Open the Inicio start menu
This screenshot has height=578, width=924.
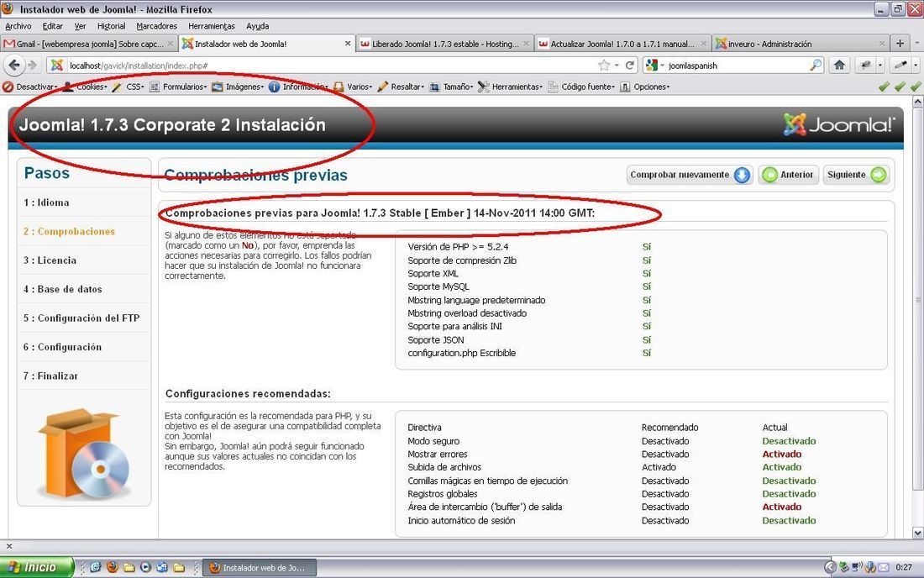pyautogui.click(x=36, y=567)
